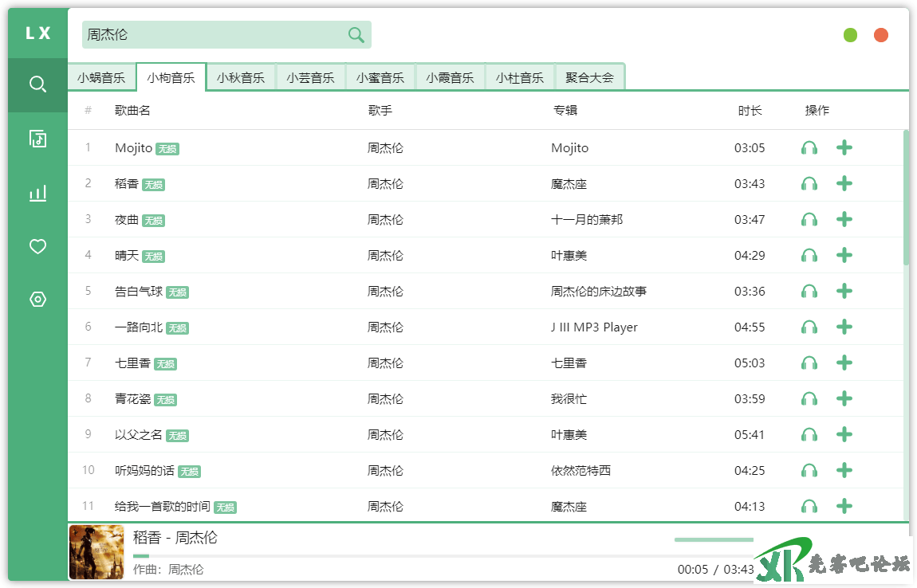Click the magnifier icon in search box
Image resolution: width=917 pixels, height=588 pixels.
pyautogui.click(x=356, y=35)
